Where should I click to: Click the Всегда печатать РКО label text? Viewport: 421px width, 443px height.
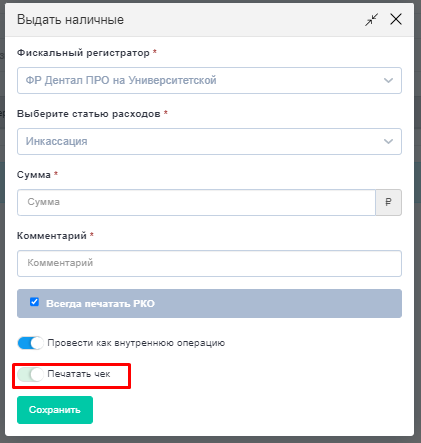pyautogui.click(x=100, y=304)
